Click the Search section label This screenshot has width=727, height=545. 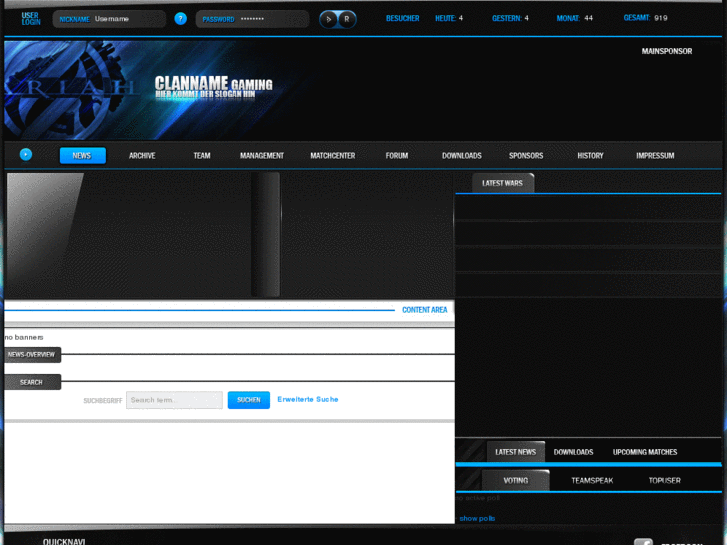tap(32, 382)
